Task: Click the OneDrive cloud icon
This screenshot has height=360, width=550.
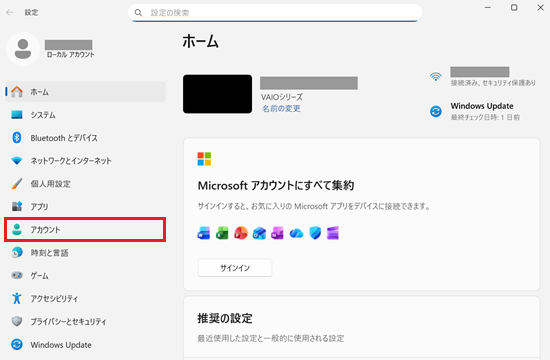Action: [x=296, y=233]
